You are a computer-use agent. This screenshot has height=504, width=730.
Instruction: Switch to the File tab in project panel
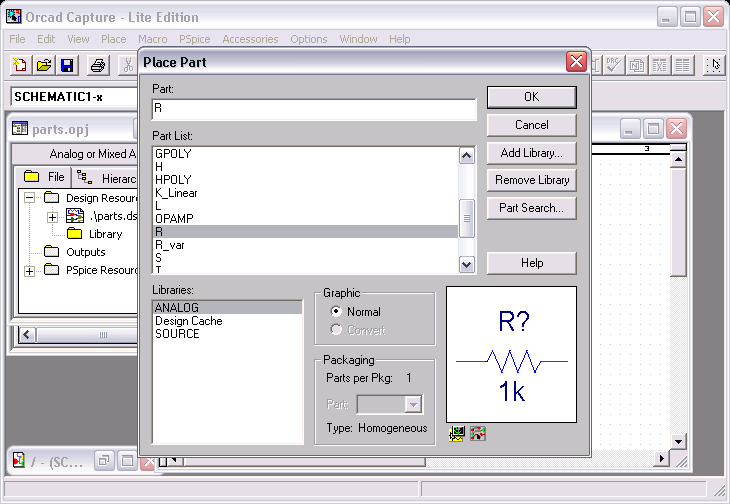tap(43, 177)
